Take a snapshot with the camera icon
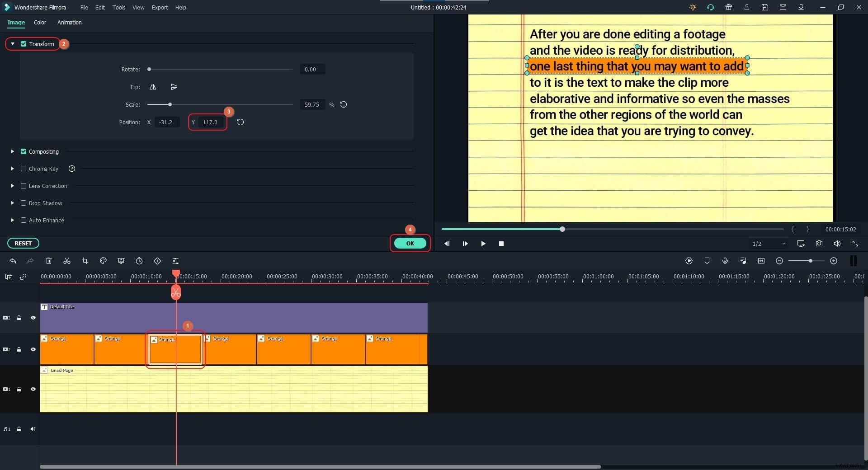 (x=819, y=244)
